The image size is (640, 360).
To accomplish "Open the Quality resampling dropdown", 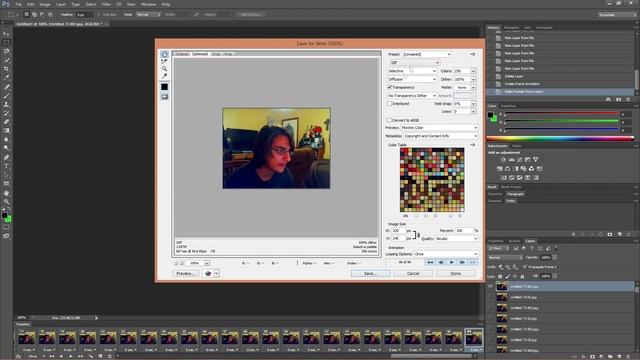I will tap(456, 238).
